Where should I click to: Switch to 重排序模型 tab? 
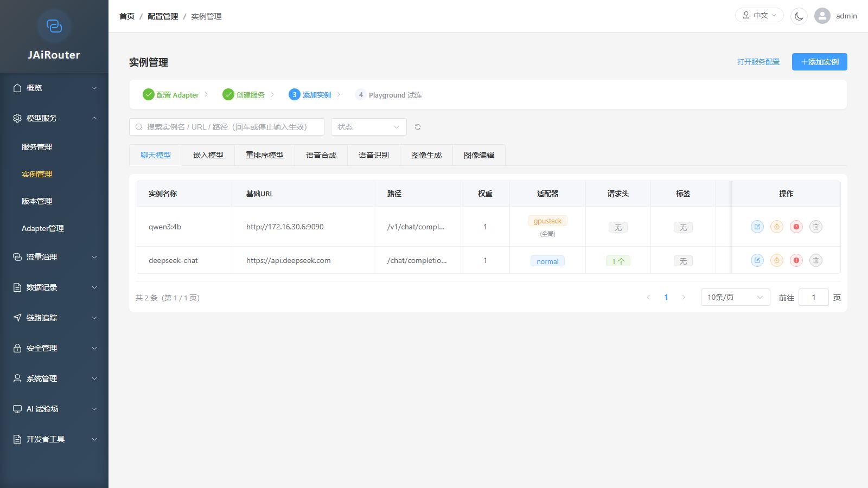[x=265, y=155]
